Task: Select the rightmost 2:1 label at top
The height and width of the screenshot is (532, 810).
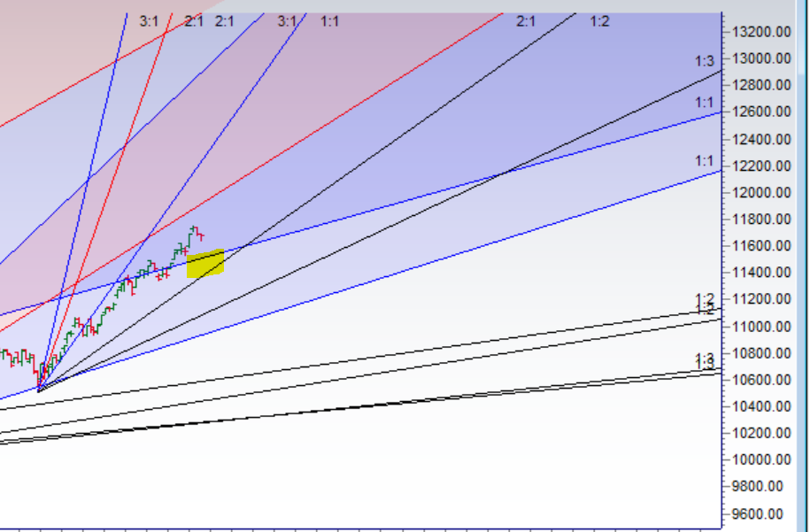Action: click(x=526, y=21)
